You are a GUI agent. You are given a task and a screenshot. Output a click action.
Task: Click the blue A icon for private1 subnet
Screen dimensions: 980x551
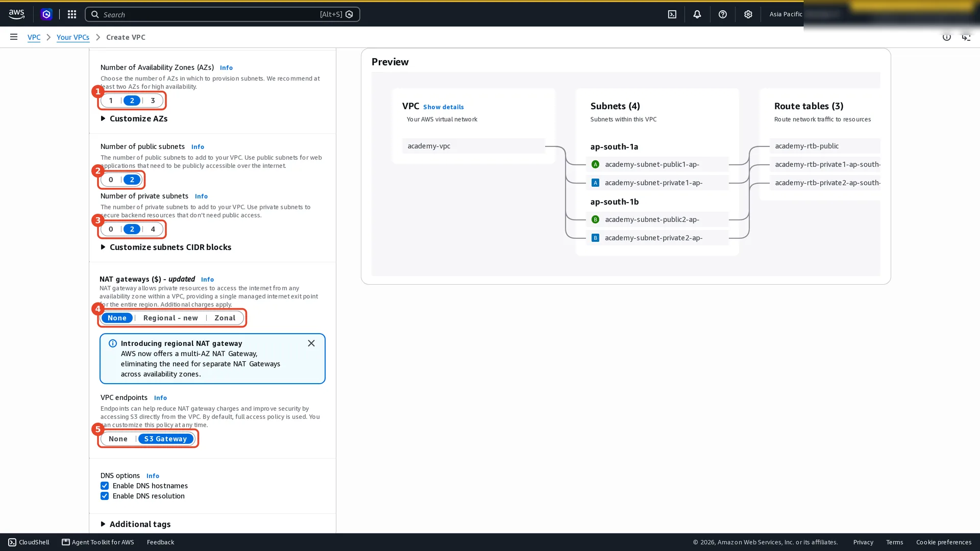tap(595, 183)
